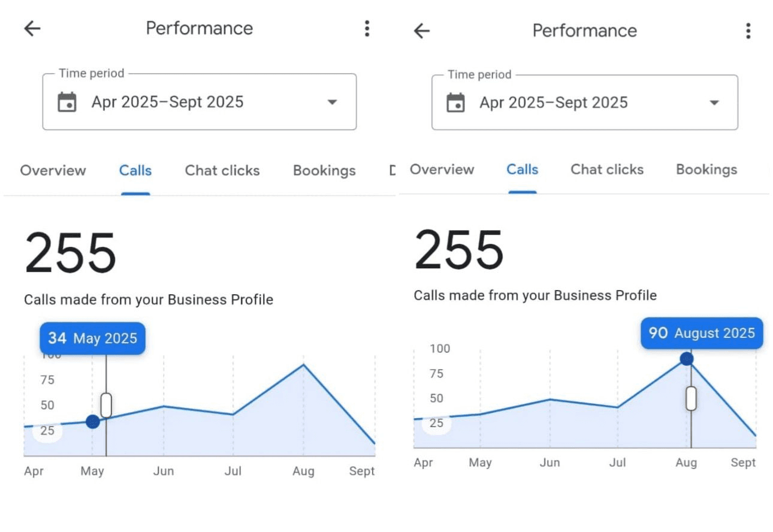Stay on the Calls tab
The image size is (773, 532).
pyautogui.click(x=135, y=170)
